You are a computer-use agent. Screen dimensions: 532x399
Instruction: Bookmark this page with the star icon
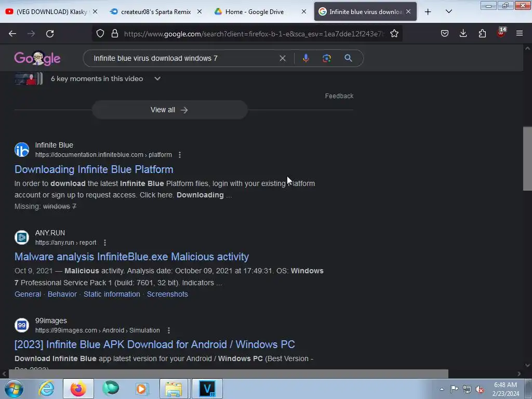(x=394, y=33)
